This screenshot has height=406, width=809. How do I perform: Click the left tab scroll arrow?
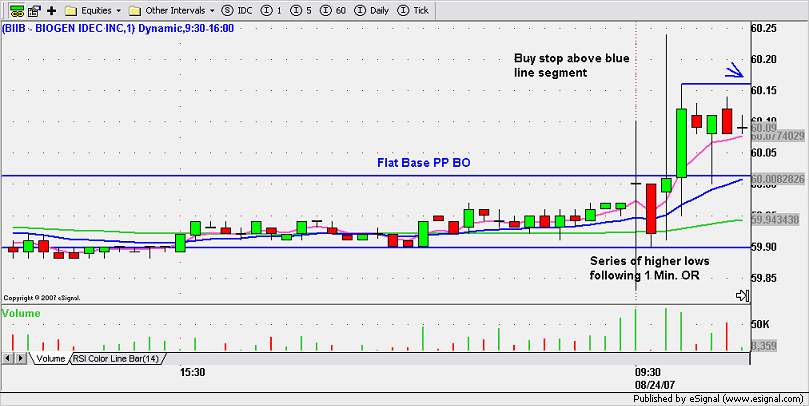point(7,358)
